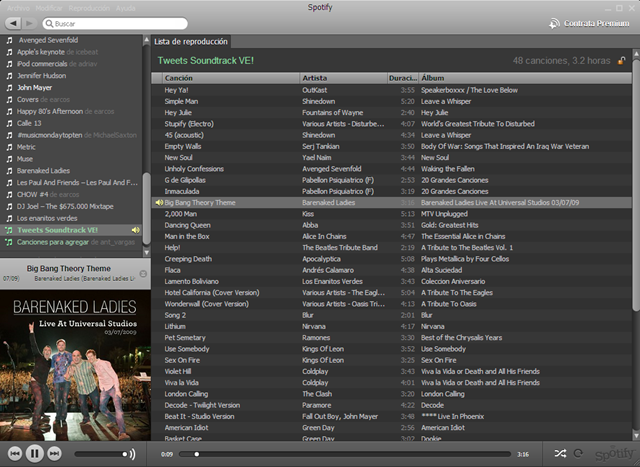The image size is (640, 467).
Task: Toggle the playlist collaborative lock icon
Action: [621, 61]
